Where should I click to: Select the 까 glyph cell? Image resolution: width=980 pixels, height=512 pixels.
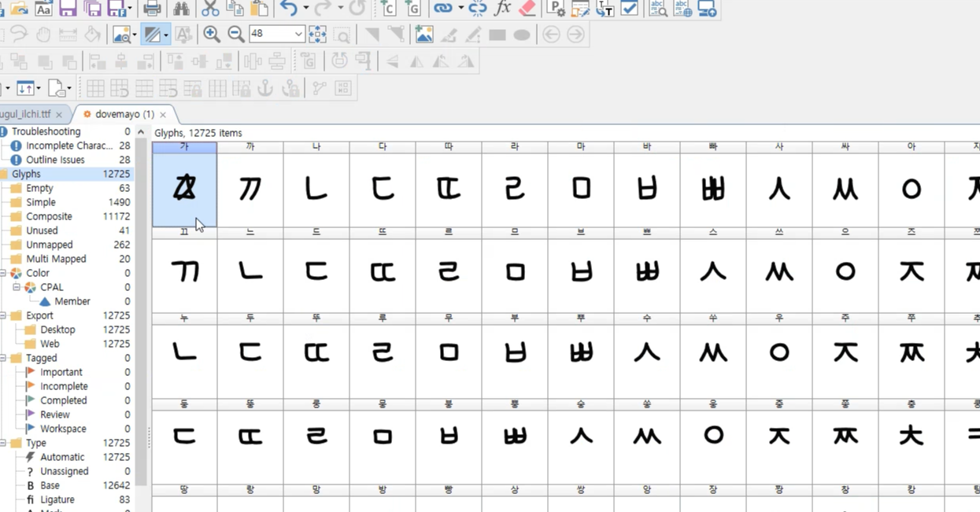tap(250, 185)
